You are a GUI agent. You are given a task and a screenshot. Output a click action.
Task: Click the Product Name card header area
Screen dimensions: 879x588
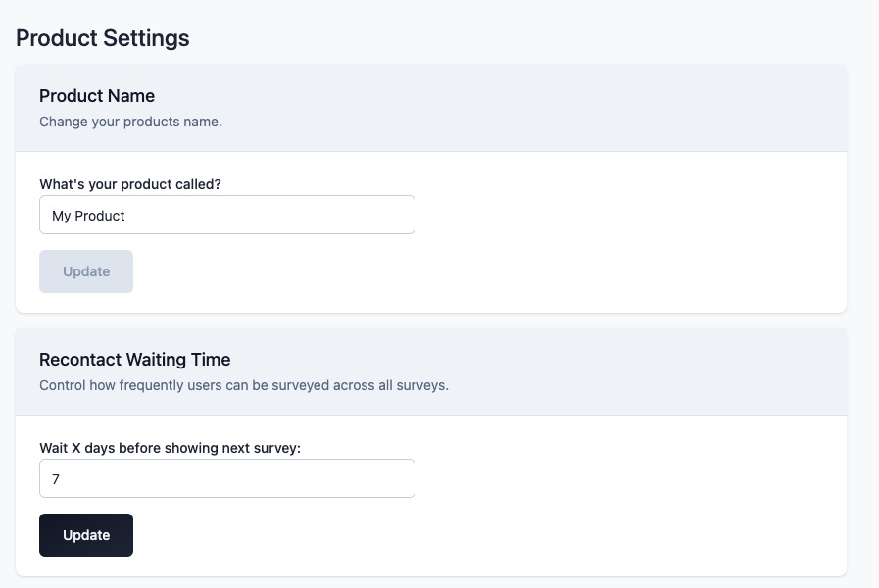click(431, 108)
